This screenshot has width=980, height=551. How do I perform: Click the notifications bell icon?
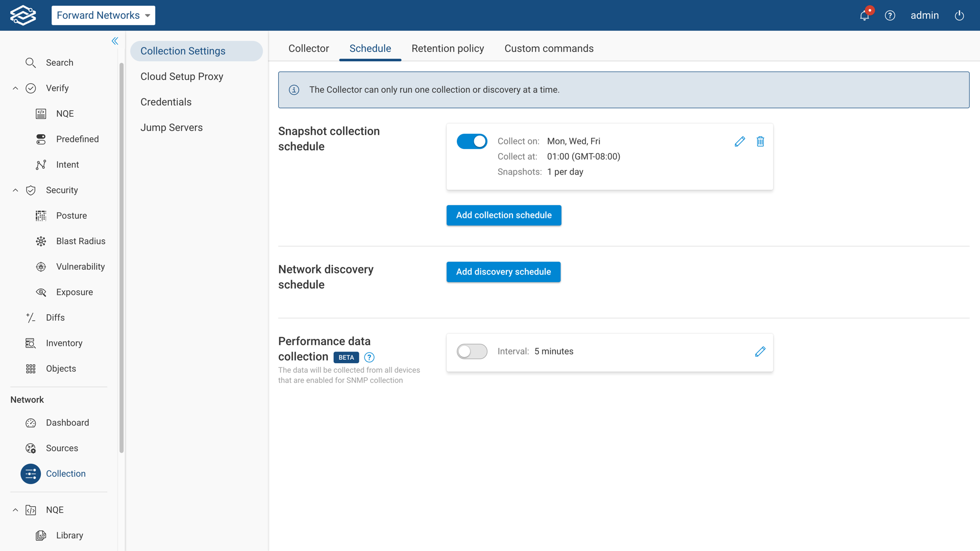pyautogui.click(x=864, y=15)
